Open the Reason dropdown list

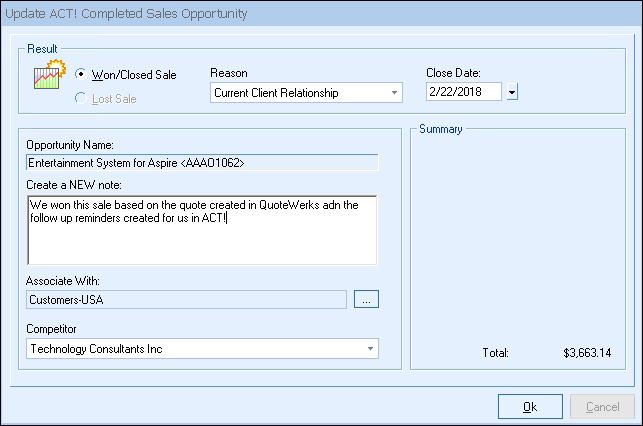(395, 93)
